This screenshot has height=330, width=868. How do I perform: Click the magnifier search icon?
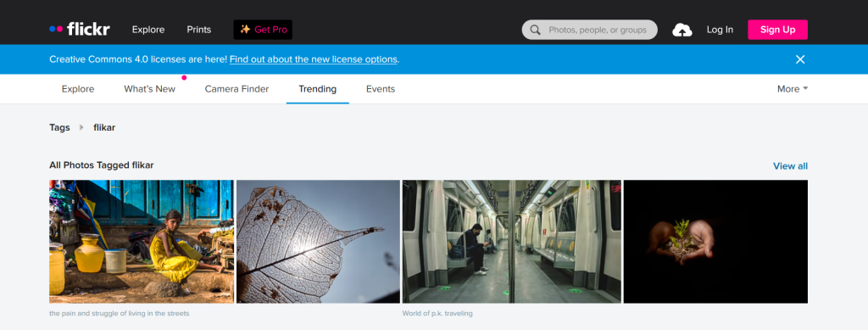[x=535, y=30]
